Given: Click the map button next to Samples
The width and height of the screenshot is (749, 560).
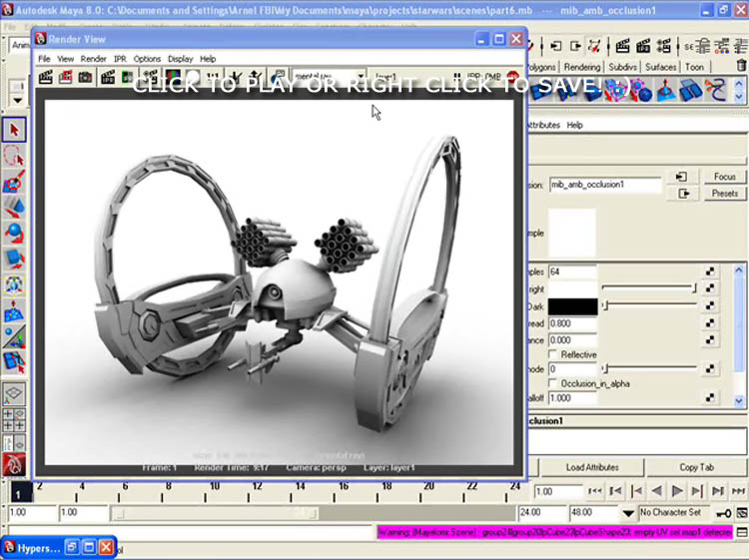Looking at the screenshot, I should click(710, 272).
